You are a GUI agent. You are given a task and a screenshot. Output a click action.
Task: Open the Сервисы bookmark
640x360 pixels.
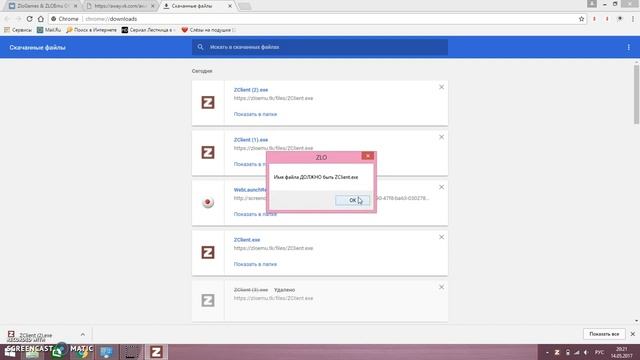[x=18, y=30]
